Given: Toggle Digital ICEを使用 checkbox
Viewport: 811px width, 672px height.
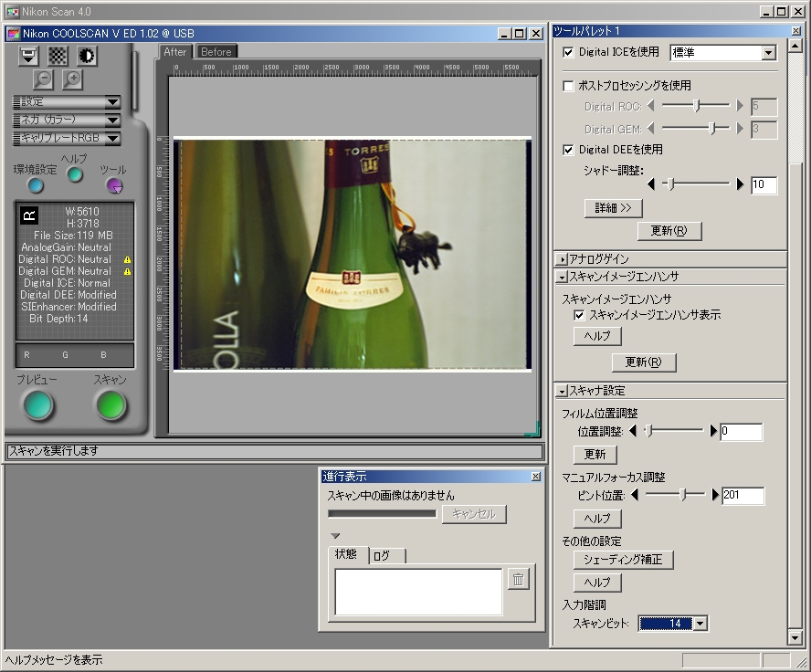Looking at the screenshot, I should [568, 52].
